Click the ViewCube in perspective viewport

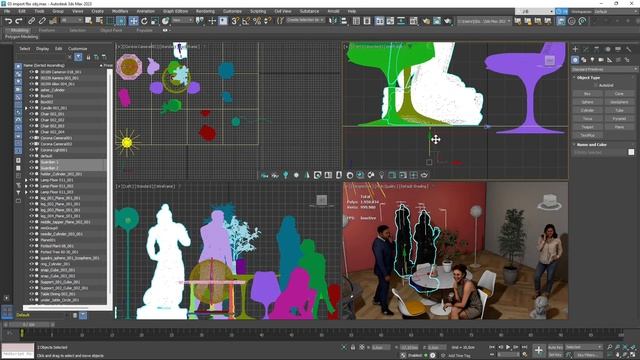(x=550, y=202)
